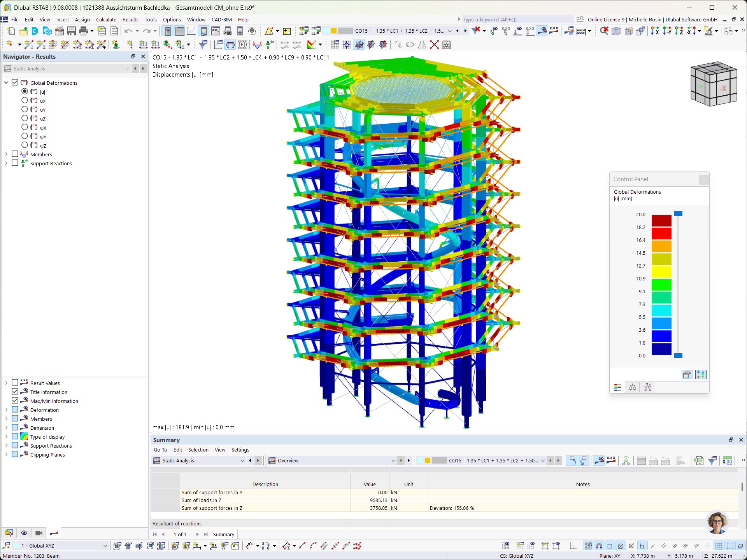Switch to the Summary tab at bottom
The image size is (747, 560).
click(x=224, y=534)
